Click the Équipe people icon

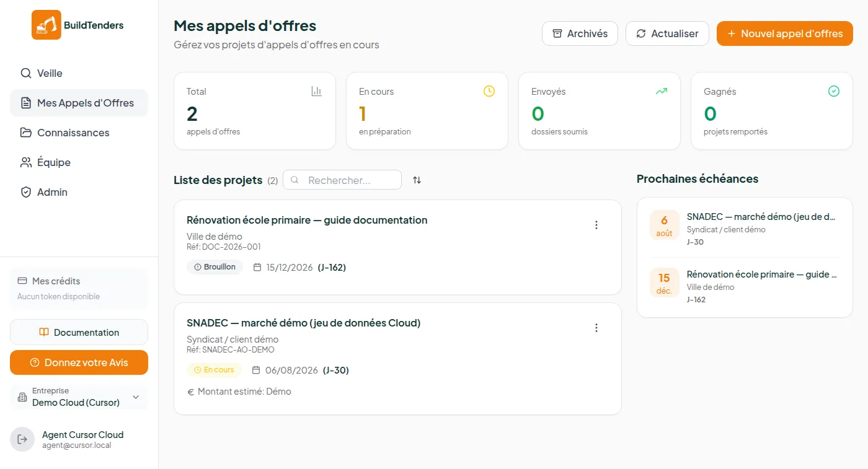[x=26, y=162]
